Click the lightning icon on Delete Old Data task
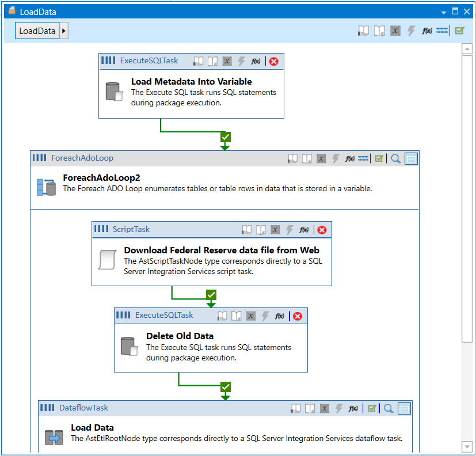This screenshot has height=456, width=476. point(265,316)
